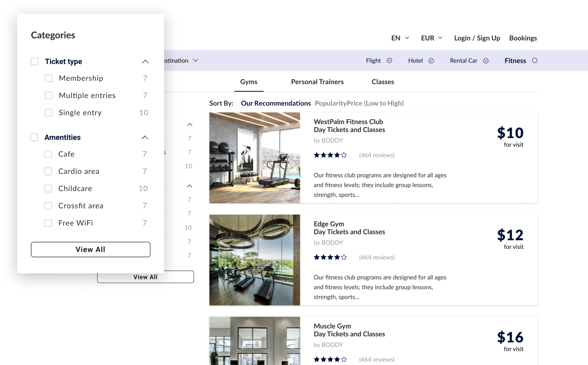Click the $16 price for Muscle Gym
The image size is (588, 365).
(510, 338)
